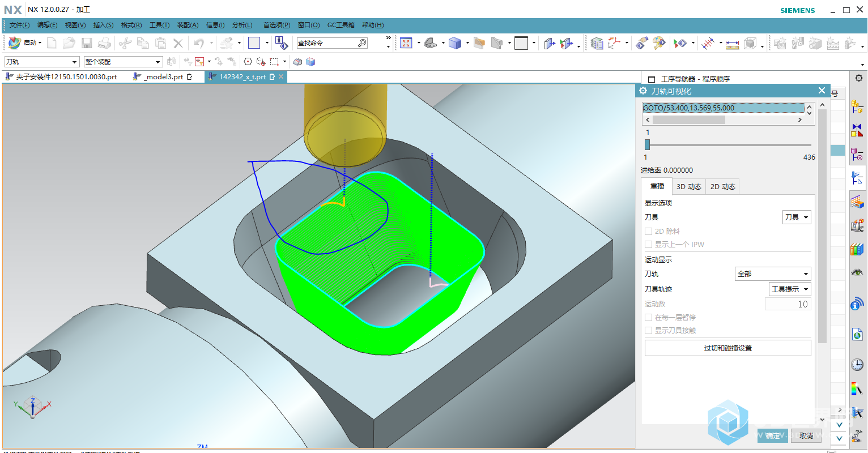Viewport: 868px width, 453px height.
Task: Click the Constraint Navigator sidebar icon
Action: coord(857,130)
